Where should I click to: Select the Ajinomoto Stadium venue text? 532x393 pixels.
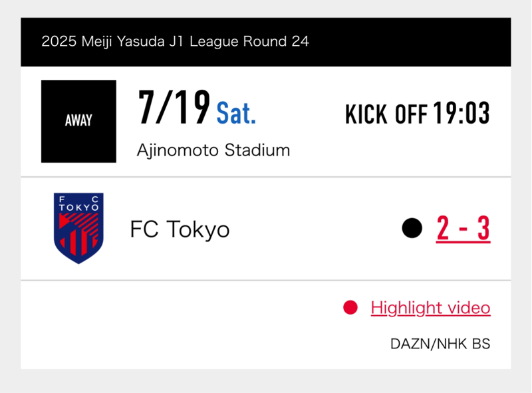(213, 150)
